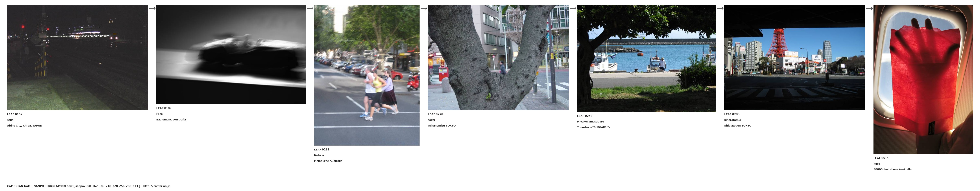The width and height of the screenshot is (980, 191).
Task: Click author name kiharatamio
Action: coord(733,120)
